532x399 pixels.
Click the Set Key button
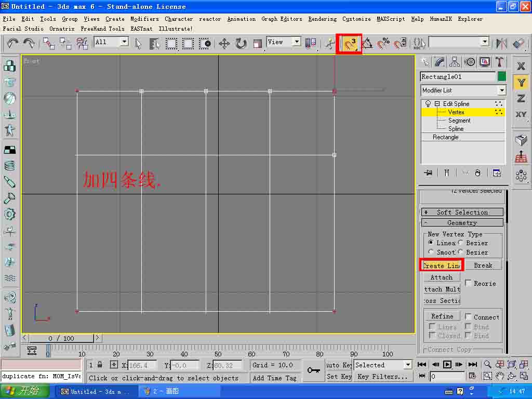pyautogui.click(x=339, y=377)
